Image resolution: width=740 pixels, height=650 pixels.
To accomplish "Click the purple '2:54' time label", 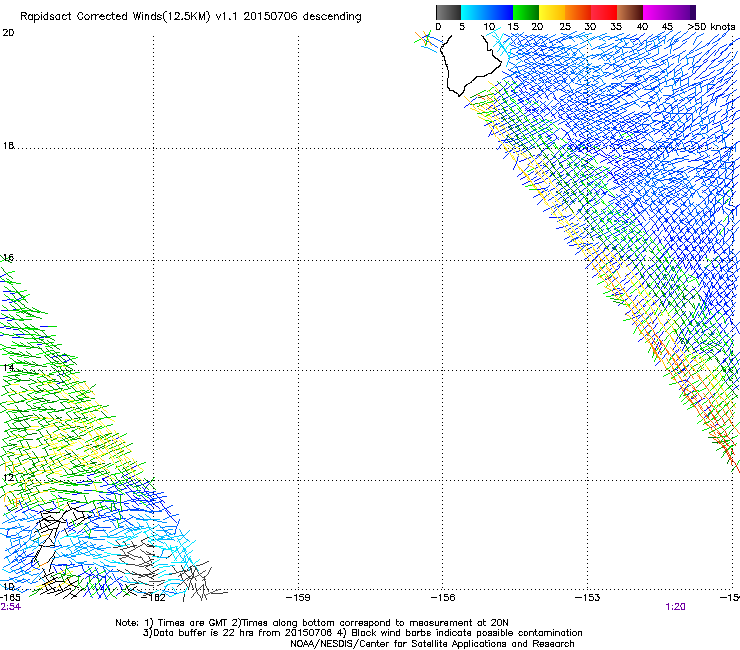I will [x=10, y=607].
